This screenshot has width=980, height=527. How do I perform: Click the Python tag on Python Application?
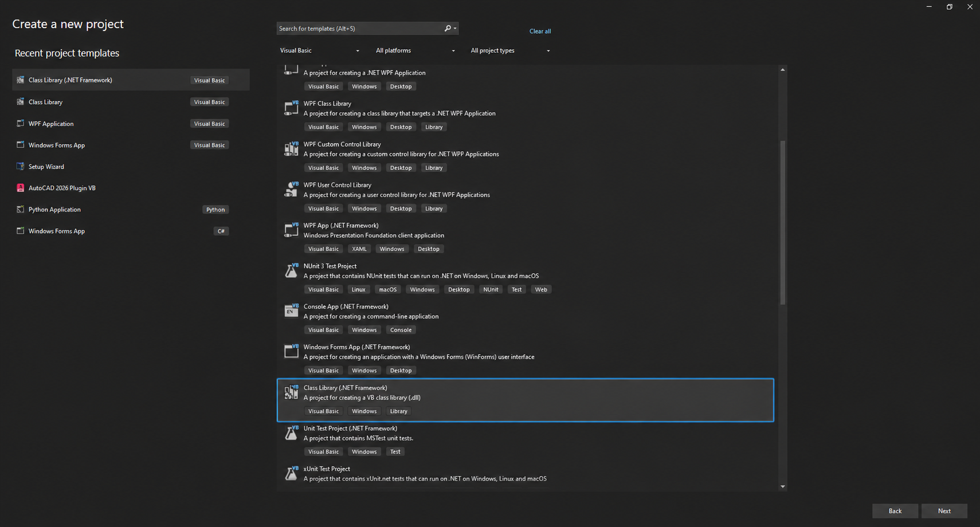pos(215,210)
